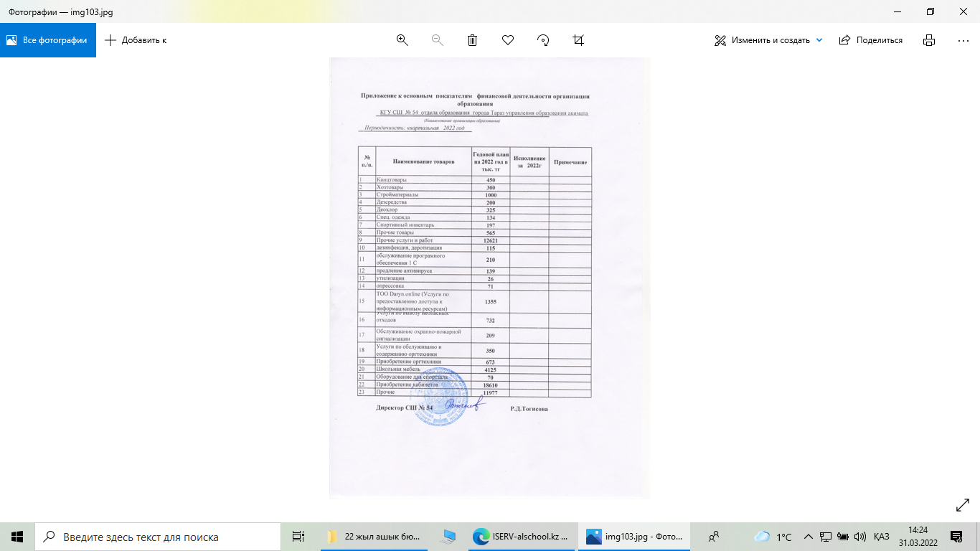Rotate the image using the rotate icon

(x=543, y=40)
